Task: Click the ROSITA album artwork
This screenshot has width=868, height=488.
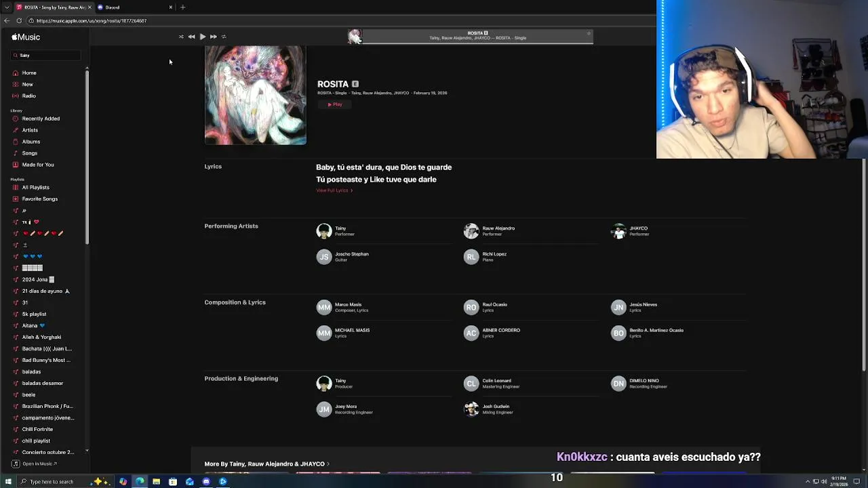Action: [256, 96]
